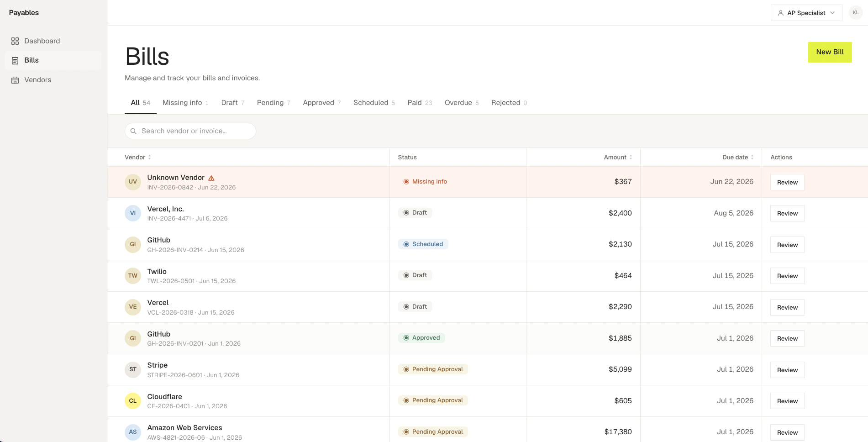868x442 pixels.
Task: Click the TW avatar for Twilio
Action: click(133, 276)
